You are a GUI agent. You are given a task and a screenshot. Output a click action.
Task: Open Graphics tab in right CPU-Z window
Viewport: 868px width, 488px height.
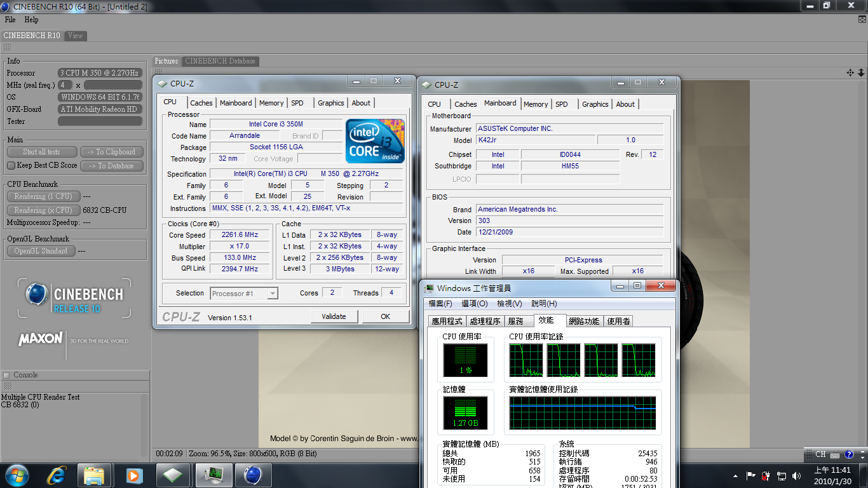click(595, 104)
